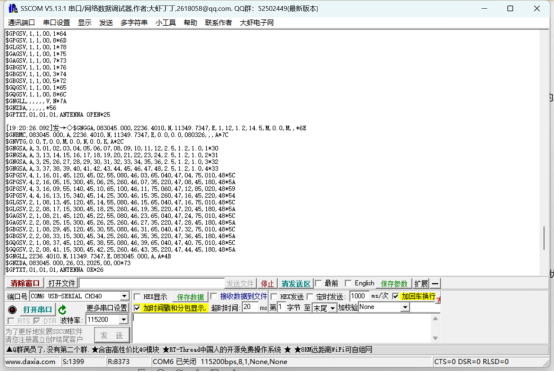Click the 停止 button
554x372 pixels.
[x=267, y=284]
